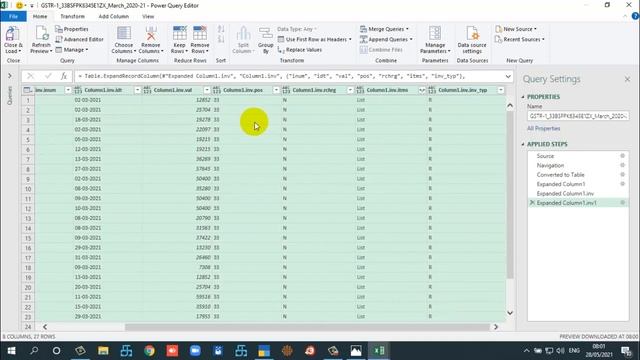The height and width of the screenshot is (360, 640).
Task: Open the Recent Sources dropdown
Action: (519, 39)
